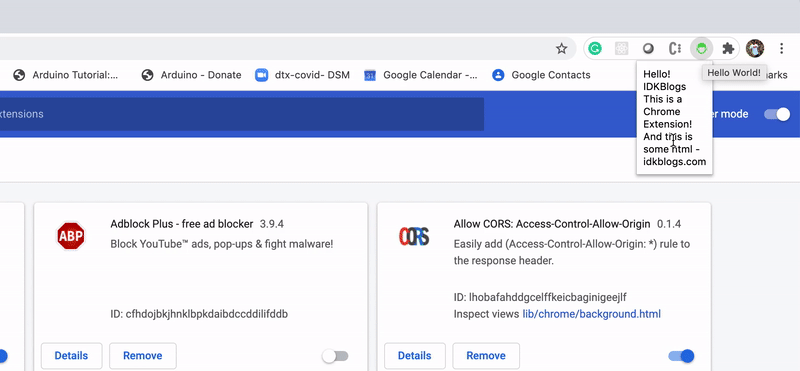
Task: Remove the Allow CORS extension
Action: click(486, 356)
